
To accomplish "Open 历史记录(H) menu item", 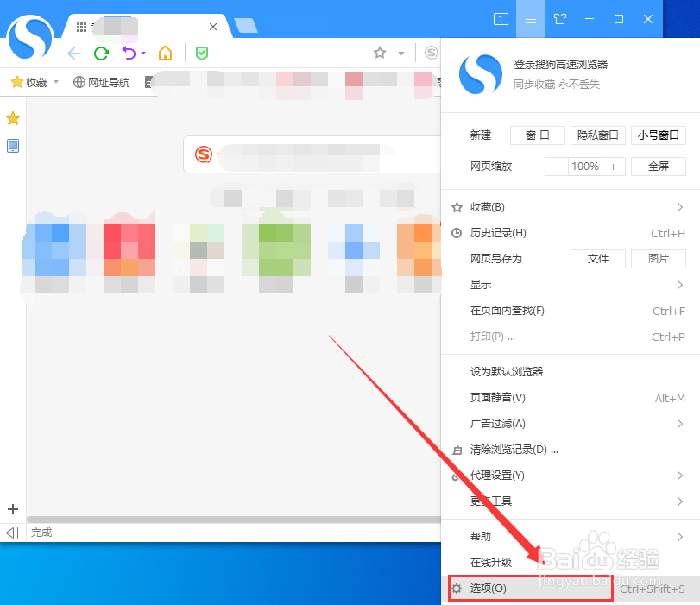I will (570, 233).
